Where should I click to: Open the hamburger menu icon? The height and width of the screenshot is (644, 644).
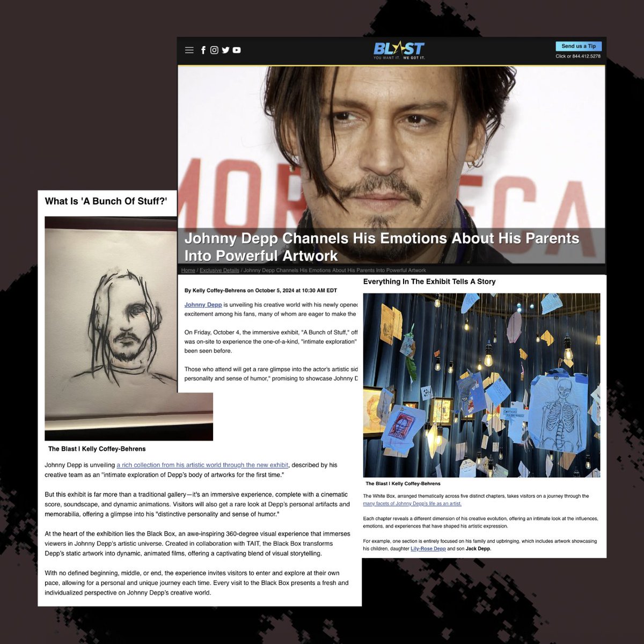[x=189, y=50]
